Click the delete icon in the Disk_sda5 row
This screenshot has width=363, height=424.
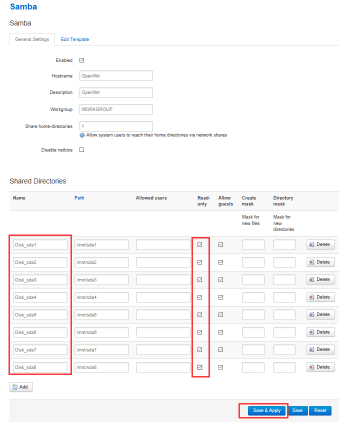311,315
